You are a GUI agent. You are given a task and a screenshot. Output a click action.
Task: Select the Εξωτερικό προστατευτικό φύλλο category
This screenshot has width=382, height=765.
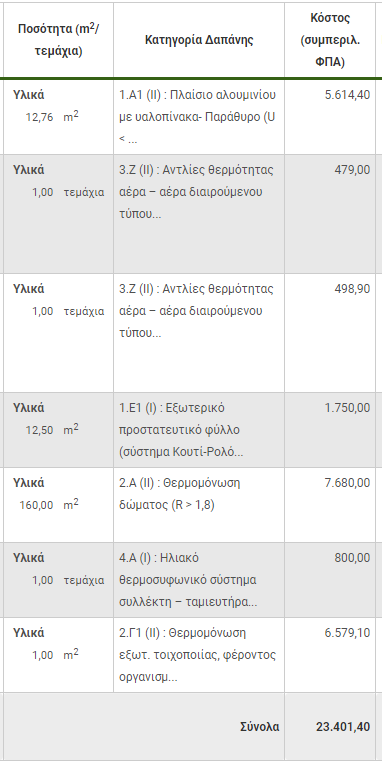click(x=181, y=430)
